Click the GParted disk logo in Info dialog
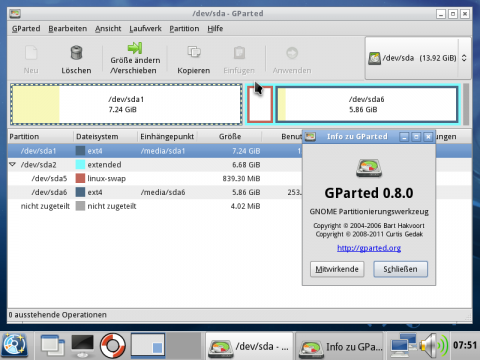This screenshot has height=360, width=480. coord(369,168)
